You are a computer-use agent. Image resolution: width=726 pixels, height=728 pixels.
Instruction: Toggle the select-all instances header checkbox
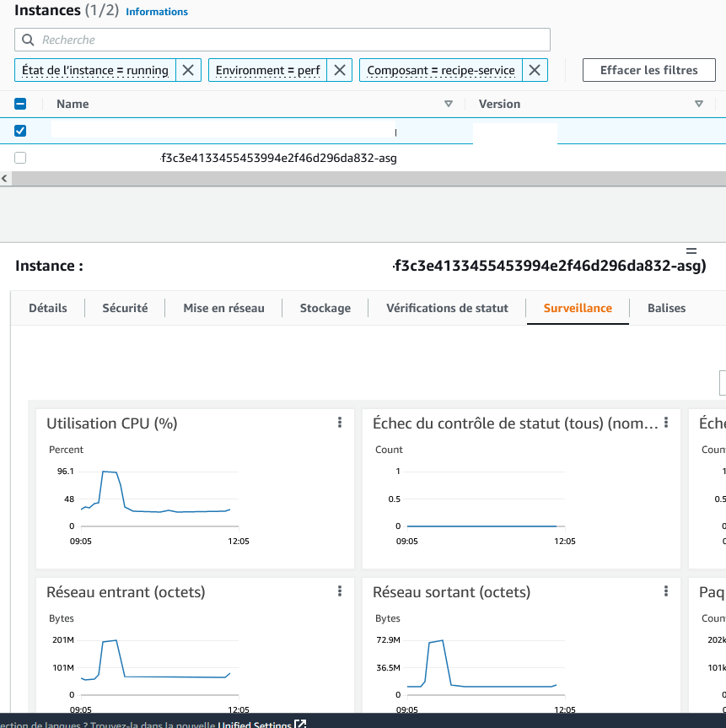point(19,103)
